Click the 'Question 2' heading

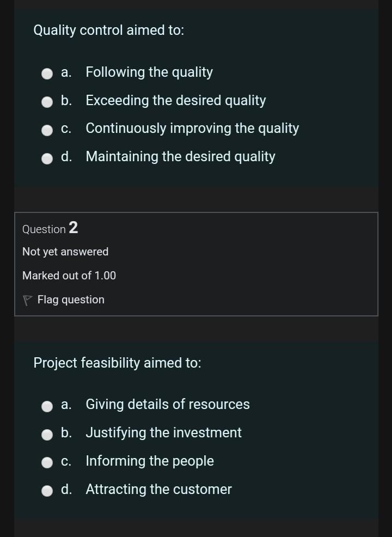click(x=50, y=229)
